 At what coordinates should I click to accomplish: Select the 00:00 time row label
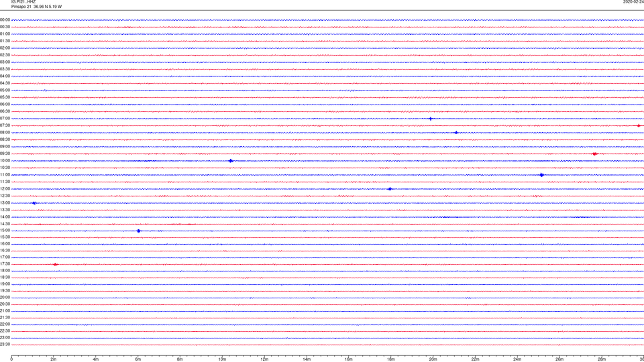click(x=5, y=19)
